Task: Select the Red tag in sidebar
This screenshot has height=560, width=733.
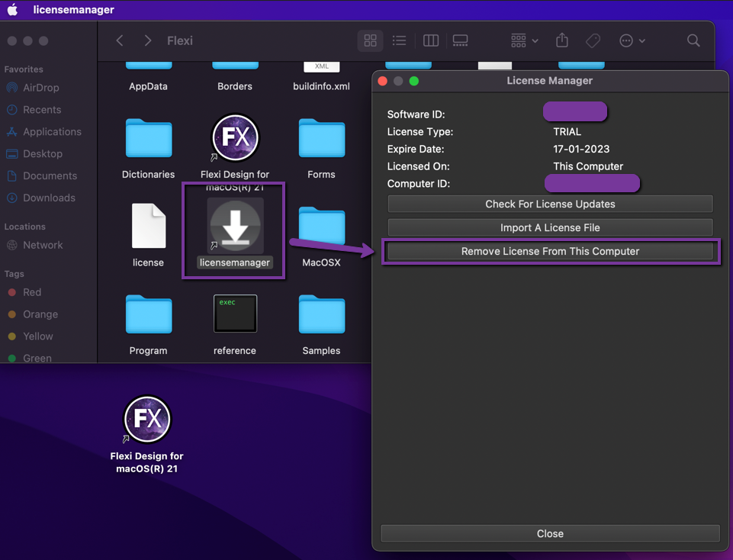Action: tap(32, 292)
